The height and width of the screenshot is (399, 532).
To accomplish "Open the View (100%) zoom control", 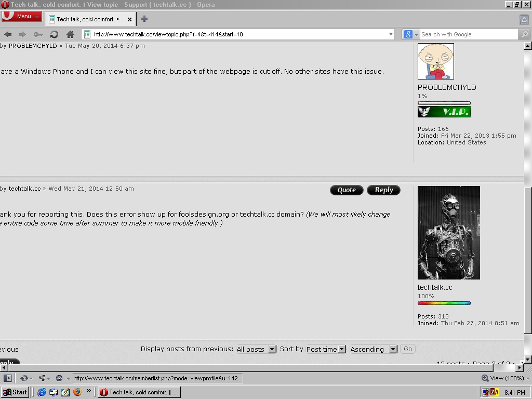I will tap(506, 378).
